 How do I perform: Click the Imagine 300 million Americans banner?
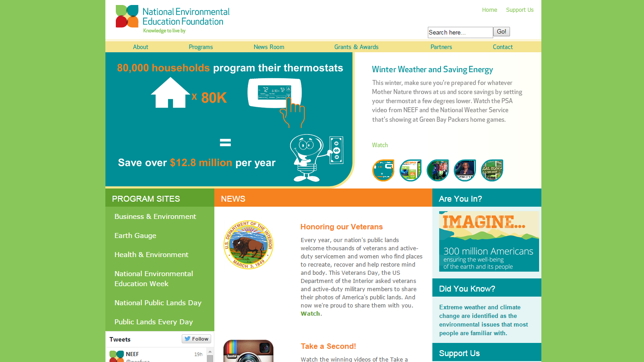(x=489, y=241)
